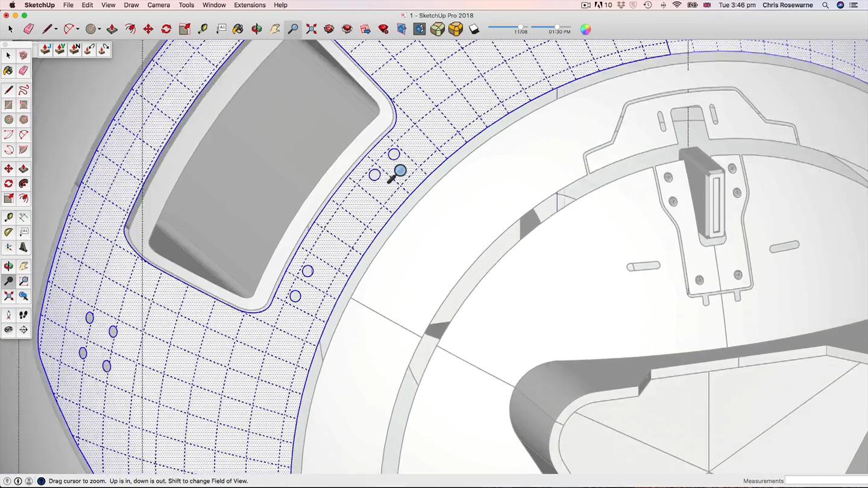The image size is (868, 488).
Task: Choose the Section Plane tool
Action: coord(24,330)
